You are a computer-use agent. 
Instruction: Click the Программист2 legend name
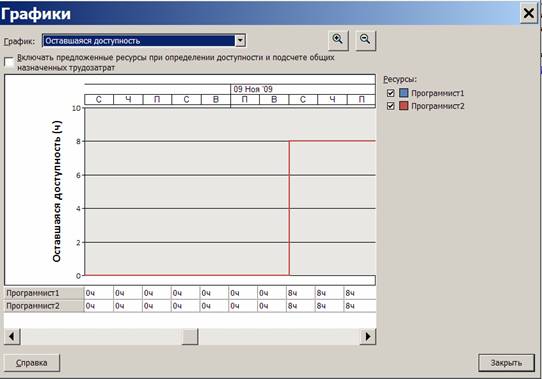(438, 106)
